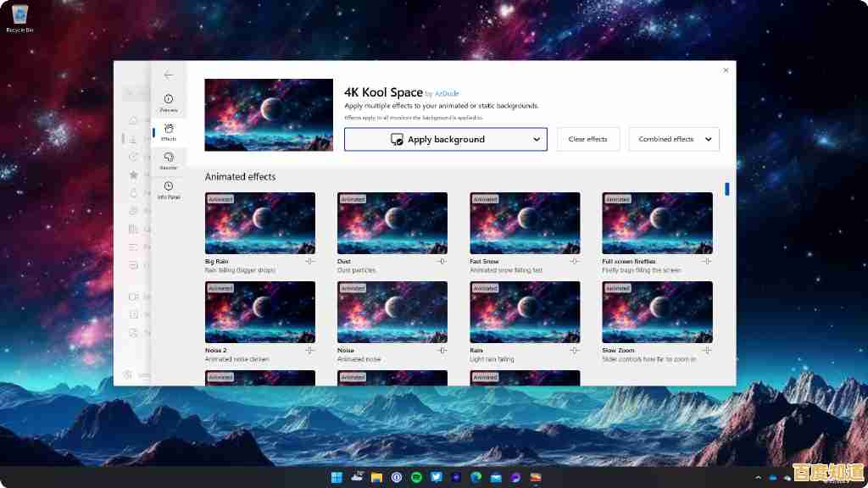Expand the system tray hidden icons chevron
This screenshot has width=868, height=488.
(x=759, y=478)
